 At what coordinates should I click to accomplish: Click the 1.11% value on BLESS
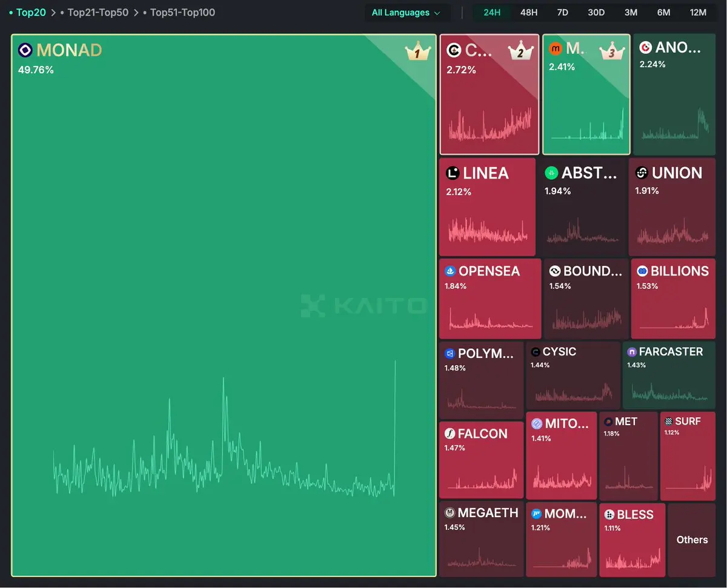614,529
